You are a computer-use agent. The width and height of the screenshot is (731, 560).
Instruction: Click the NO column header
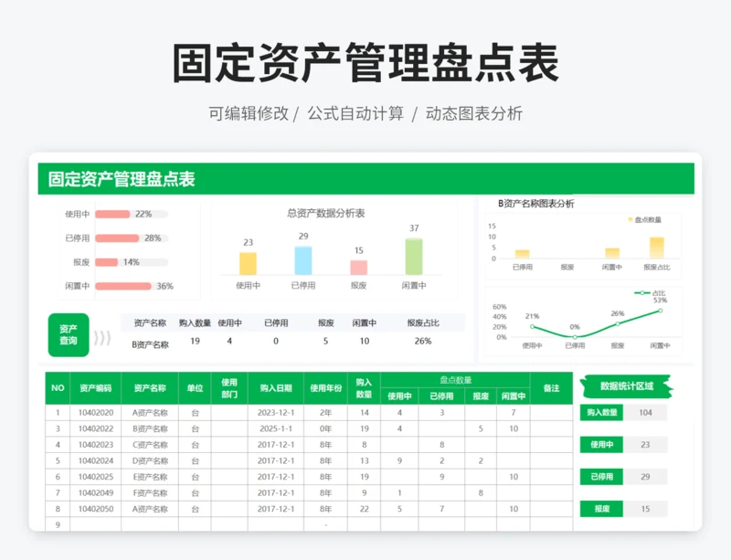tap(58, 388)
